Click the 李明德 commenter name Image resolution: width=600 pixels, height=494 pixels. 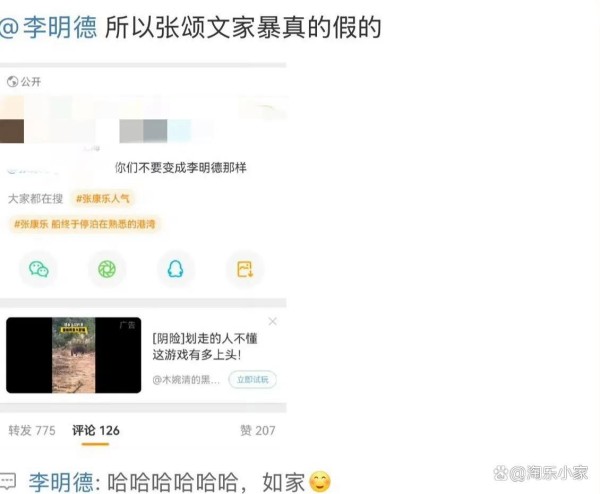[61, 482]
